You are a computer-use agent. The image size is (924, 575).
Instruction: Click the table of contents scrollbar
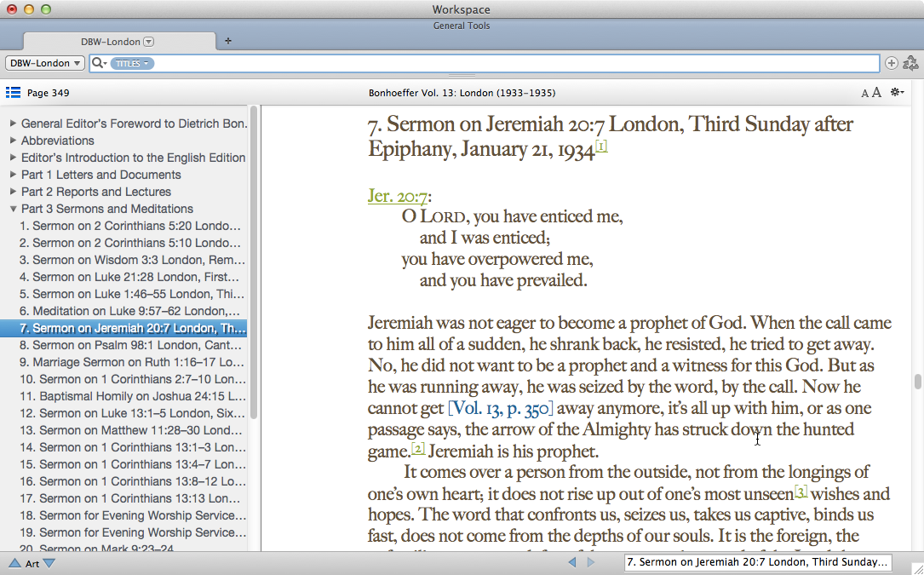254,262
